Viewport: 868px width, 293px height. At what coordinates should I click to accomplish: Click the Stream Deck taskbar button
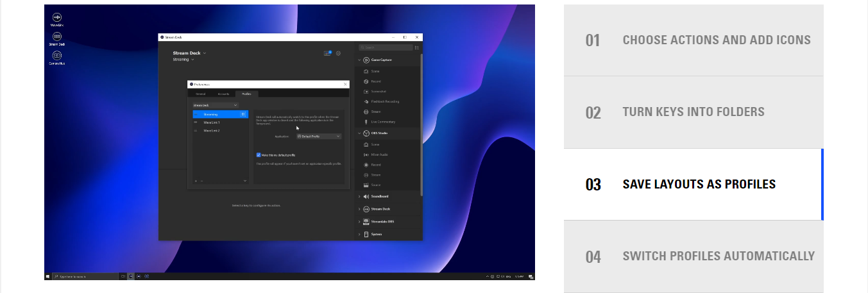pos(132,276)
